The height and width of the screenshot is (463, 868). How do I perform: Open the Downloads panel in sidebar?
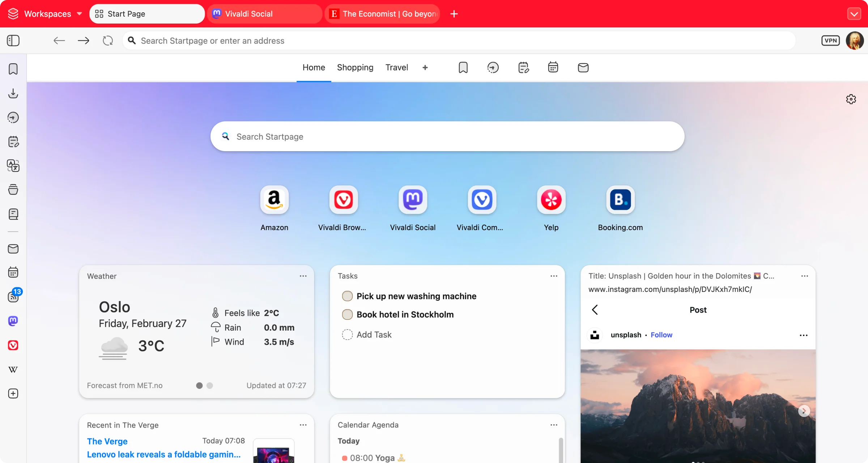pyautogui.click(x=13, y=93)
